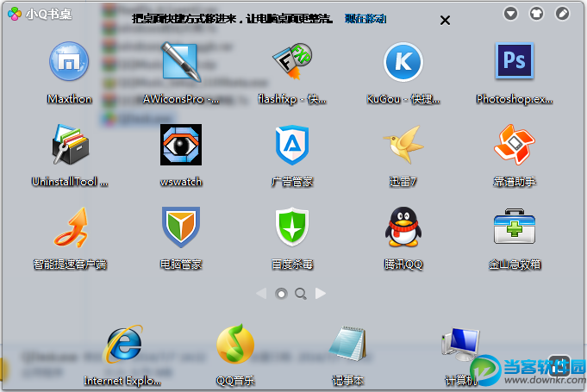Select the current page dot indicator
The width and height of the screenshot is (587, 392).
coord(281,294)
